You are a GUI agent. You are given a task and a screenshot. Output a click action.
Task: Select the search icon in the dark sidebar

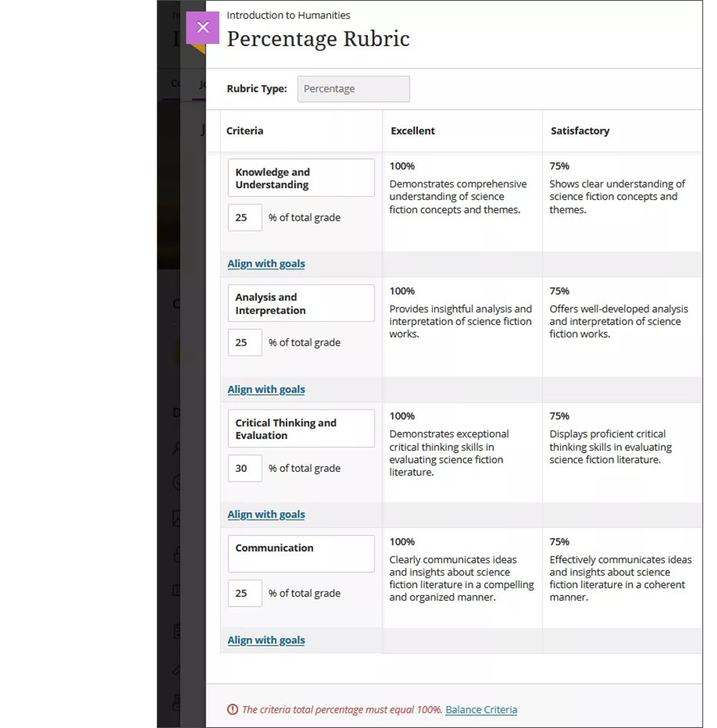click(177, 447)
